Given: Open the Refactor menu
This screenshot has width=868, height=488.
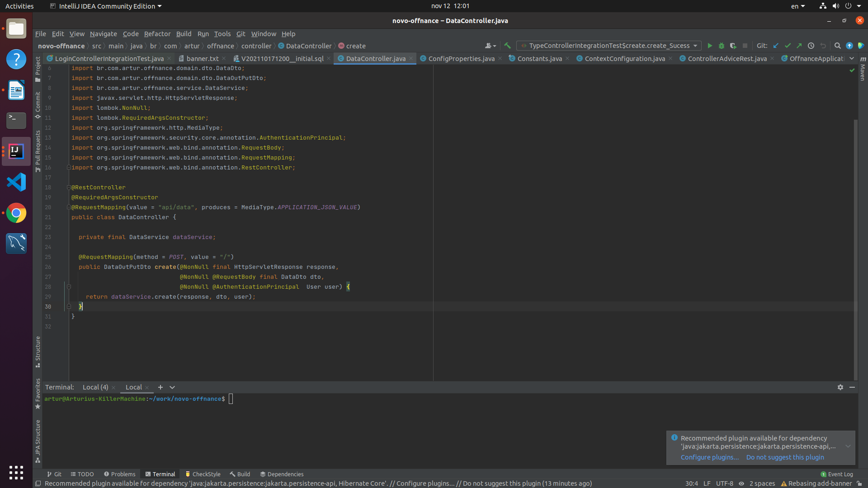Looking at the screenshot, I should [x=157, y=34].
